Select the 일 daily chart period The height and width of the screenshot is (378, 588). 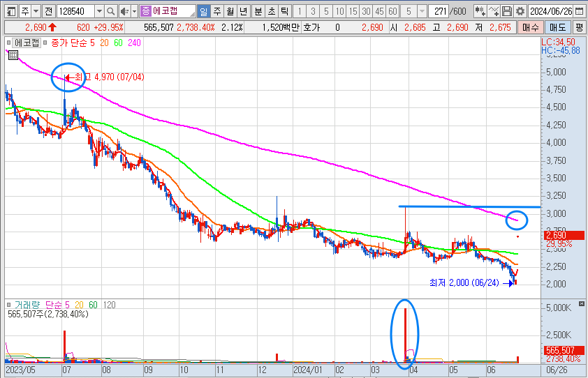(x=204, y=11)
